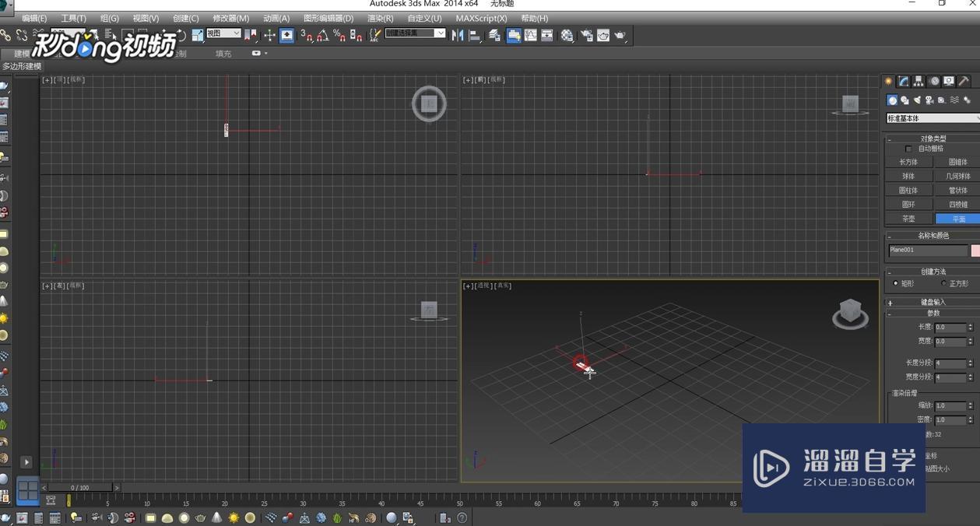Select the 矩形 creation method radio button
The image size is (980, 526).
pyautogui.click(x=895, y=283)
